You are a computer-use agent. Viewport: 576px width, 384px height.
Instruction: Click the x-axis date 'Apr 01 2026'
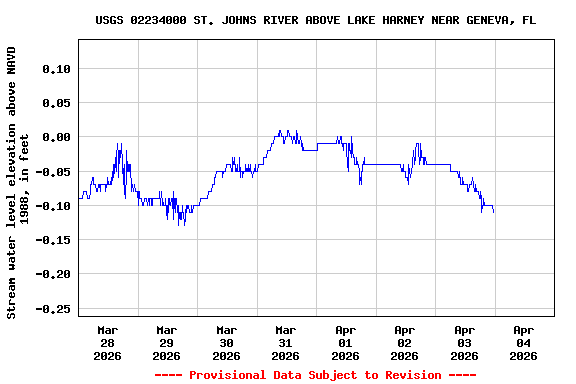345,343
